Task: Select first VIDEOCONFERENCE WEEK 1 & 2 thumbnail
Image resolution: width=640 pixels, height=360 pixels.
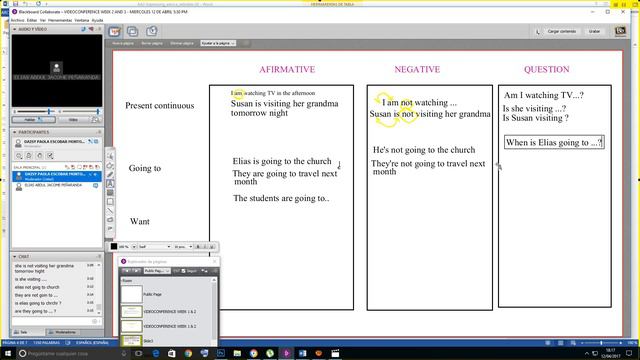Action: point(131,311)
